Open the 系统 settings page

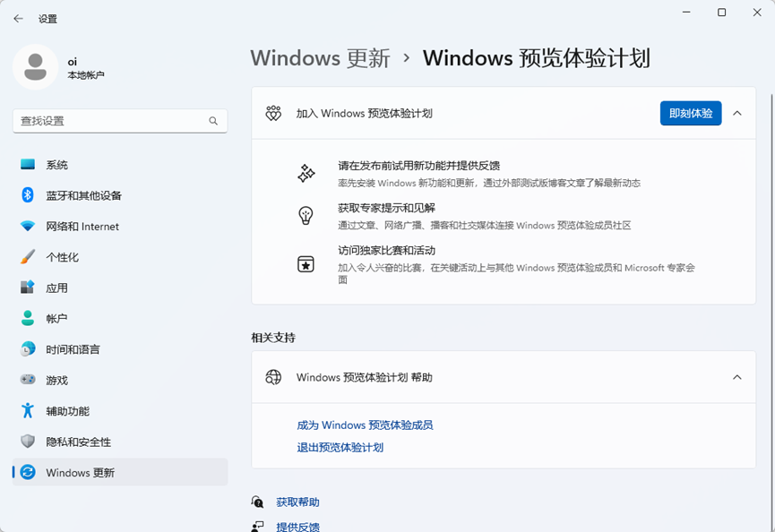click(120, 165)
